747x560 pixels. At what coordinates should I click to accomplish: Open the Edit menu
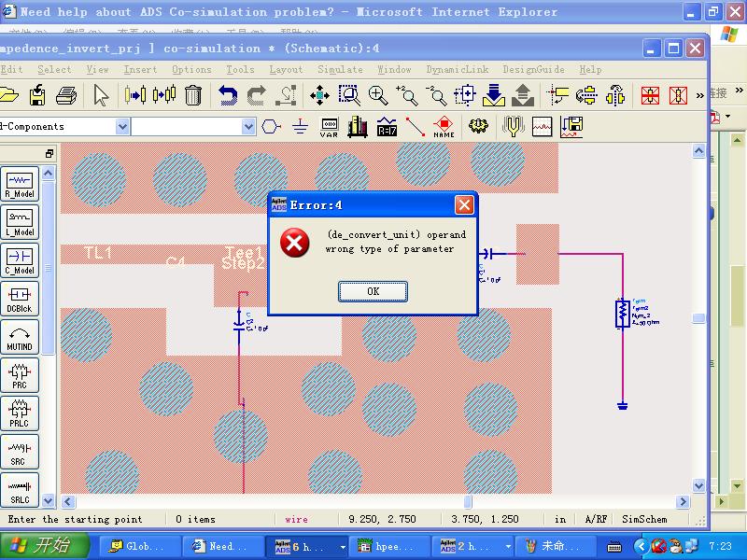click(x=11, y=69)
